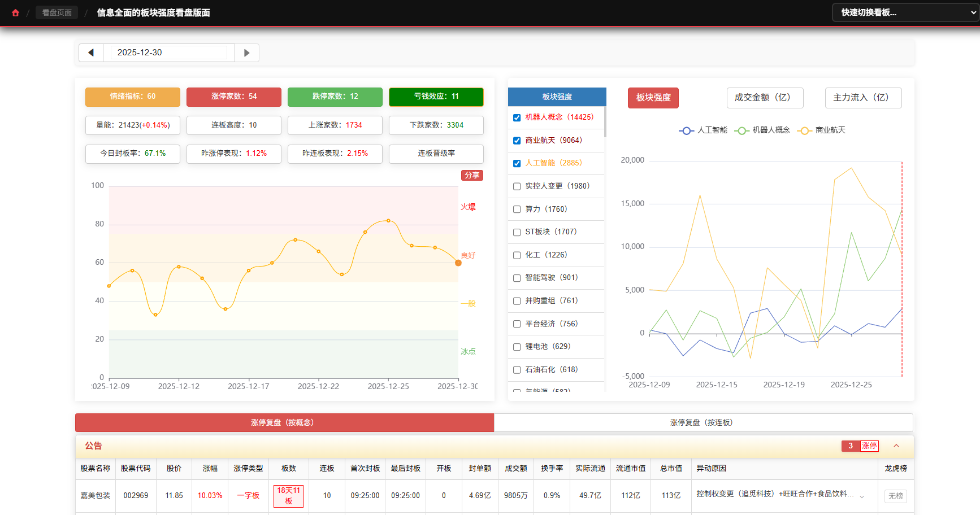This screenshot has height=515, width=980.
Task: Uncheck the 机器人概念 sector checkbox
Action: pos(517,117)
